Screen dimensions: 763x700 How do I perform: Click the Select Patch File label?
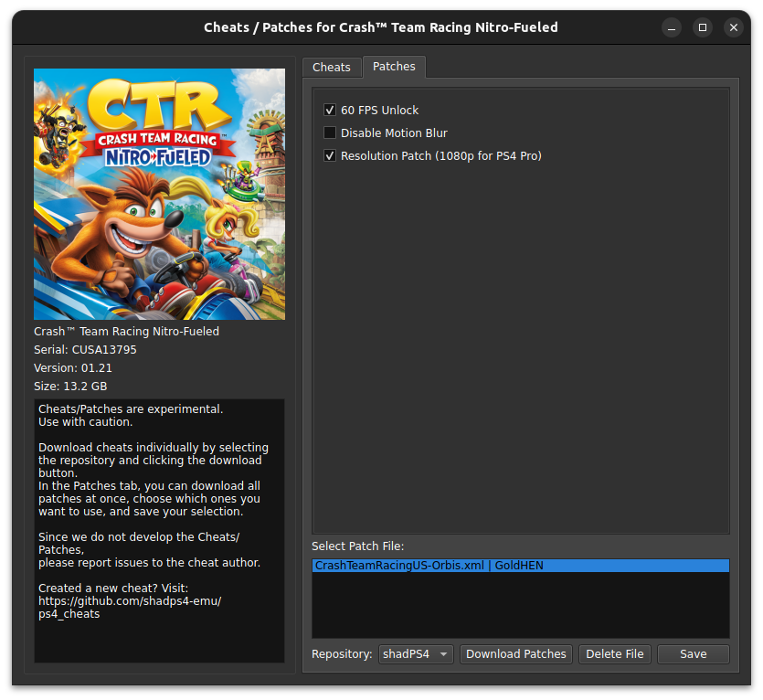point(357,546)
